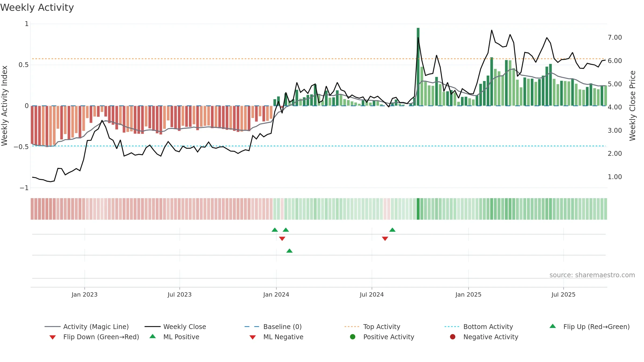The image size is (644, 362).
Task: Click the Activity Magic Line gray line sample
Action: point(52,327)
